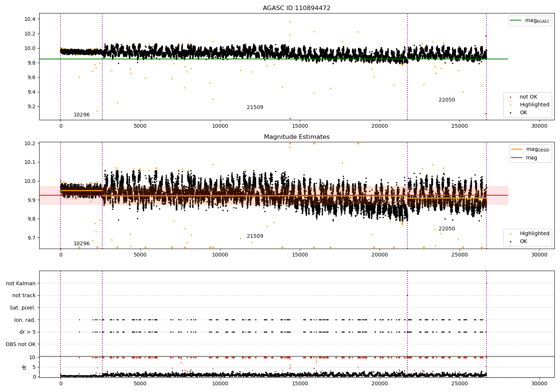
Task: Click the title 'AGASC ID 110894472'
Action: pyautogui.click(x=296, y=8)
